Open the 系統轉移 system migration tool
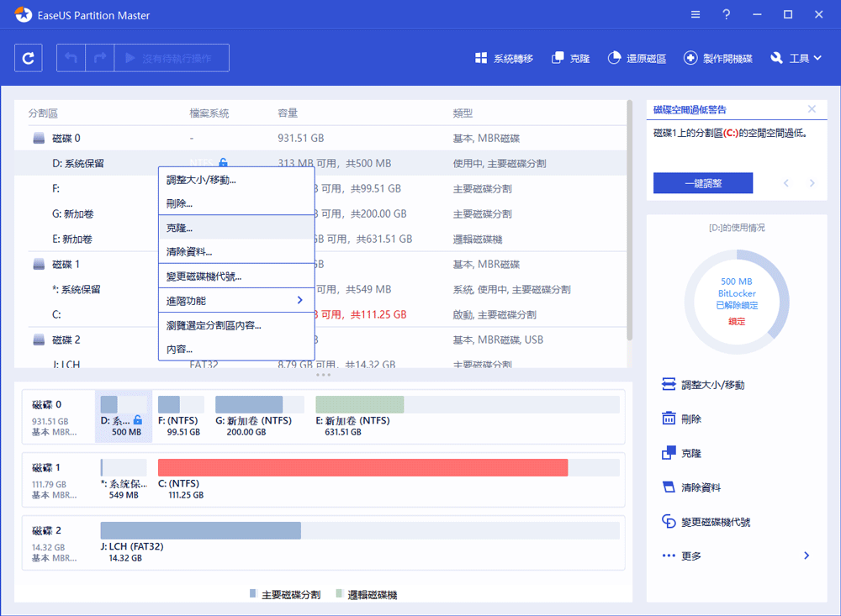 pos(505,57)
